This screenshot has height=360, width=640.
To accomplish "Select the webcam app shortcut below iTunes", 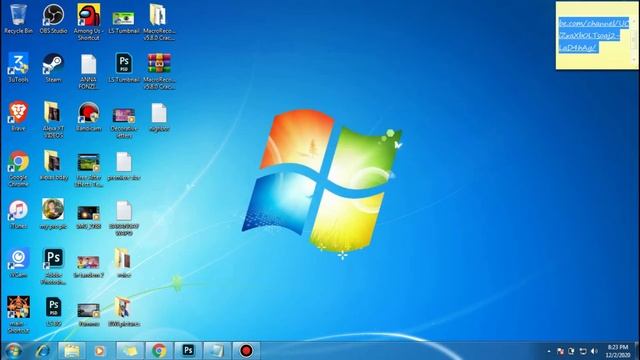I will point(18,263).
